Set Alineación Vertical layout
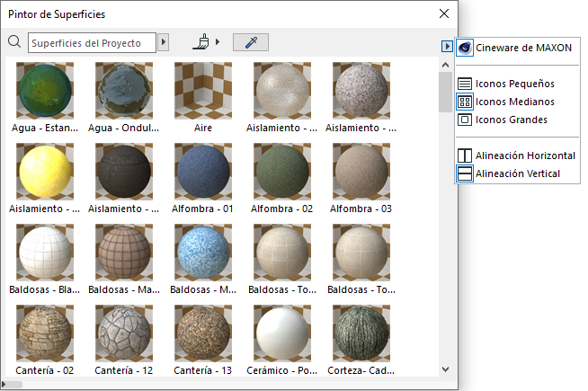The image size is (588, 391). (x=509, y=173)
